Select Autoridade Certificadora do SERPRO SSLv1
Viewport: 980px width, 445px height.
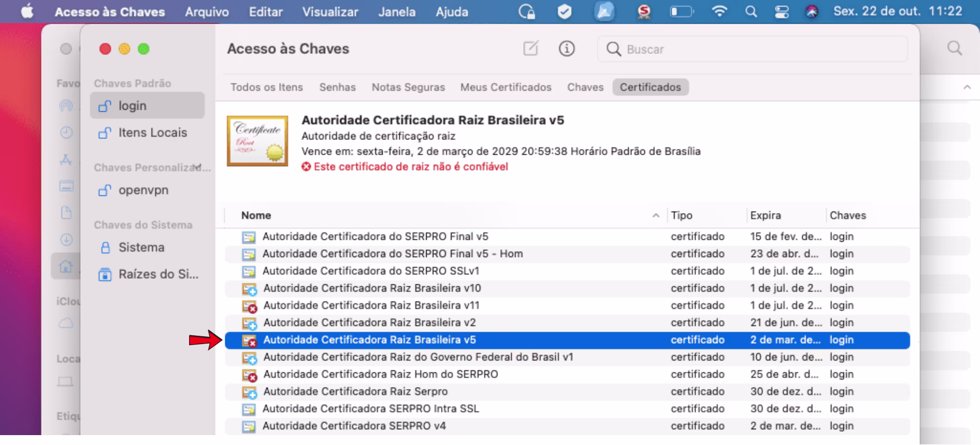[567, 271]
